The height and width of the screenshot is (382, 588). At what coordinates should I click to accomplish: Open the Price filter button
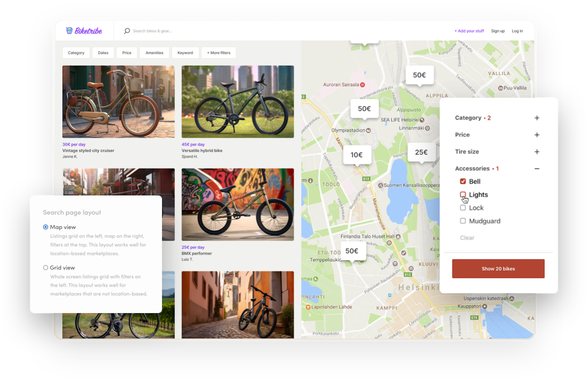(127, 53)
